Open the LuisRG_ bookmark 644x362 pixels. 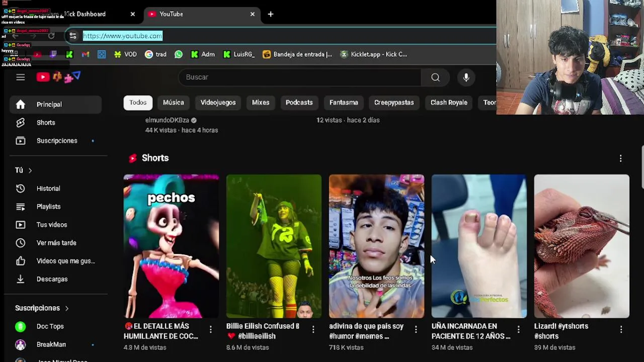[x=238, y=54]
